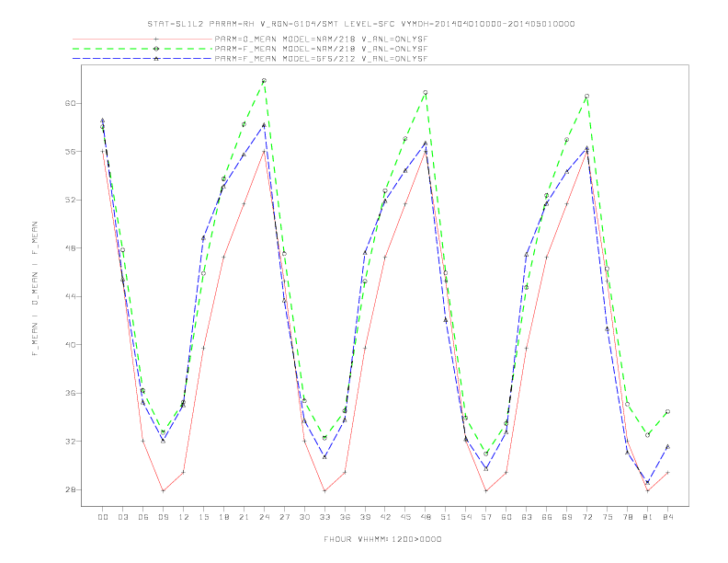Select legend entry PARM=F_MEAN MODEL=NAM/218
The image size is (728, 563).
[321, 49]
